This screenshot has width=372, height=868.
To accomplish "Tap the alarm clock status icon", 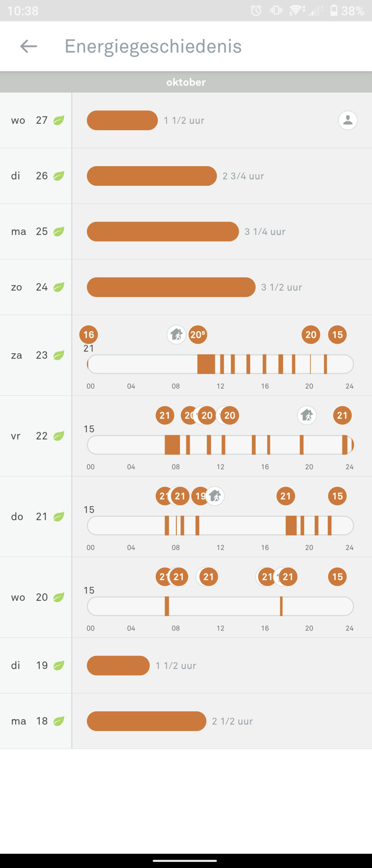I will point(256,11).
